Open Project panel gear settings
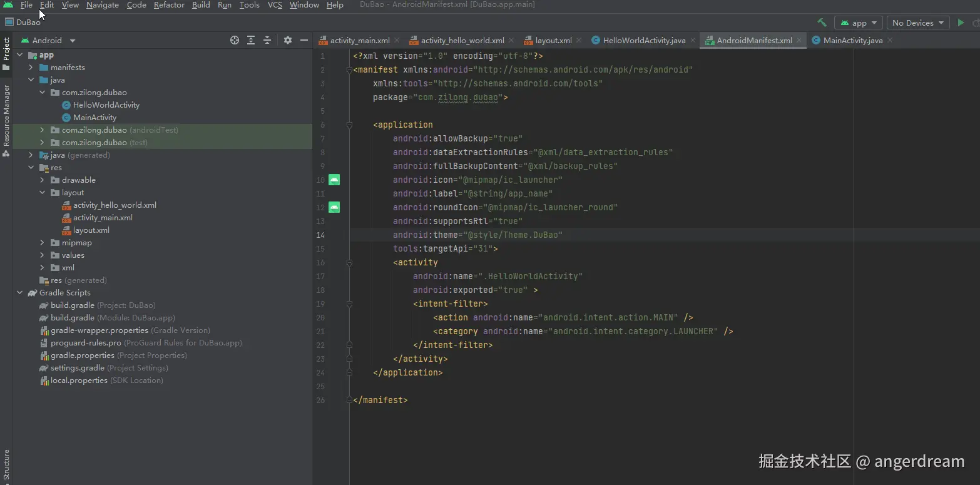This screenshot has height=485, width=980. (288, 40)
